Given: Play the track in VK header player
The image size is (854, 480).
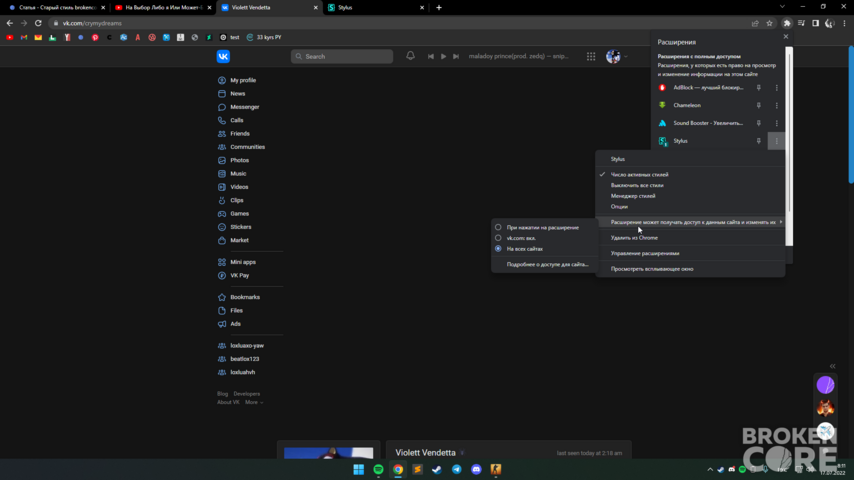Looking at the screenshot, I should [x=443, y=56].
